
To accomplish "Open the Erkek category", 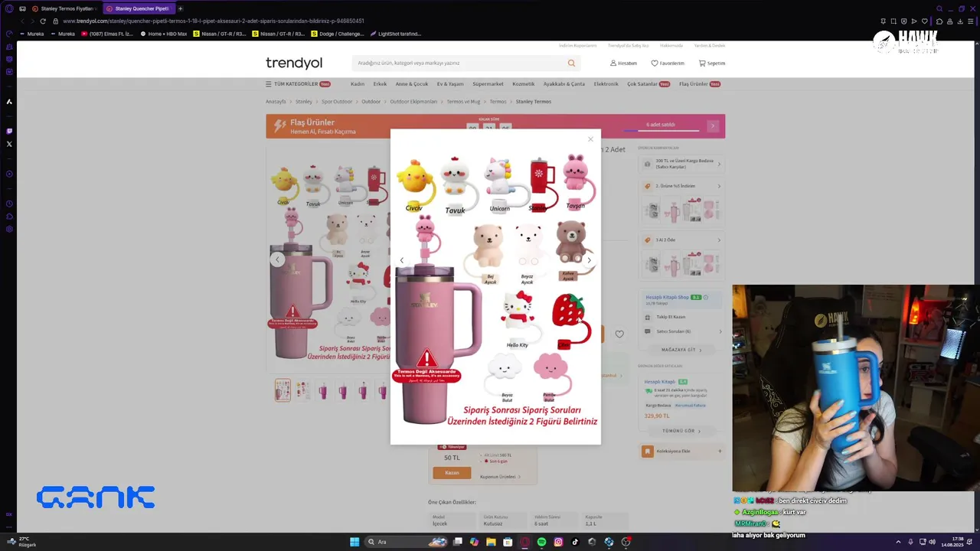I will 380,84.
